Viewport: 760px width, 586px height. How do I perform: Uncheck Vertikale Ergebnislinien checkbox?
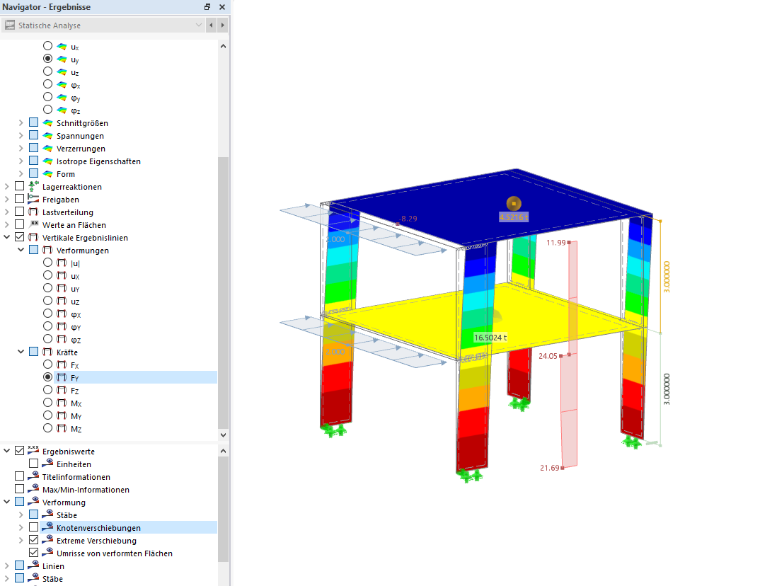(x=19, y=237)
